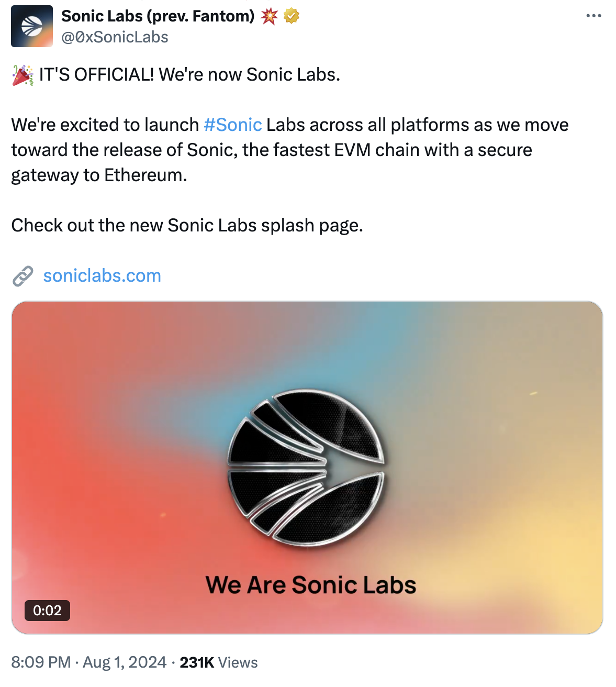616x687 pixels.
Task: Visit the soniclabs.com link
Action: point(102,276)
